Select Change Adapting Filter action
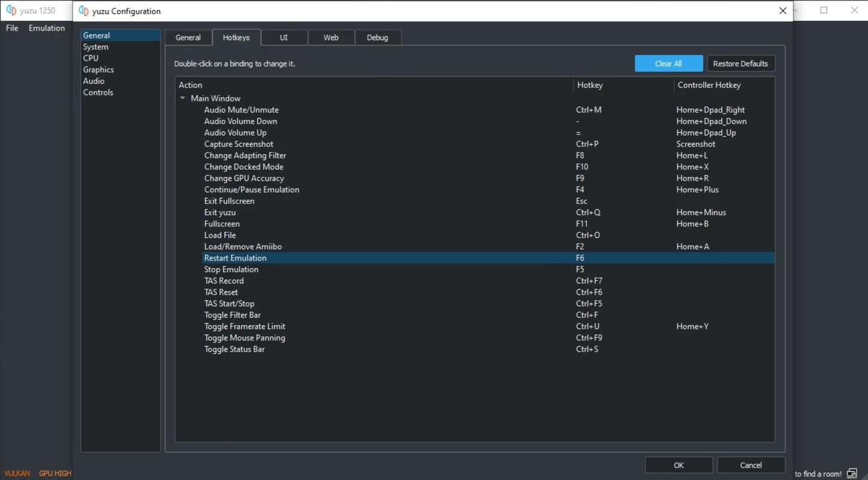Screen dimensions: 868x480 click(x=245, y=155)
